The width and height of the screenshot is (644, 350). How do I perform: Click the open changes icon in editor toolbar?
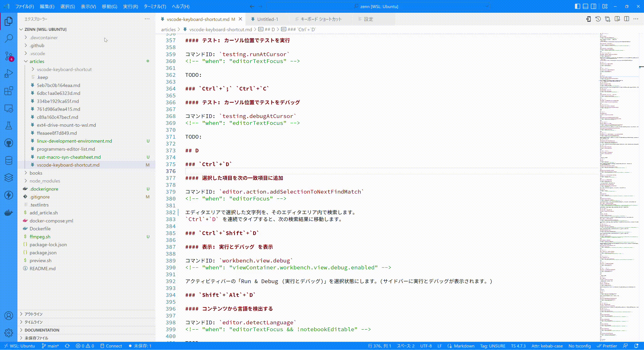588,19
